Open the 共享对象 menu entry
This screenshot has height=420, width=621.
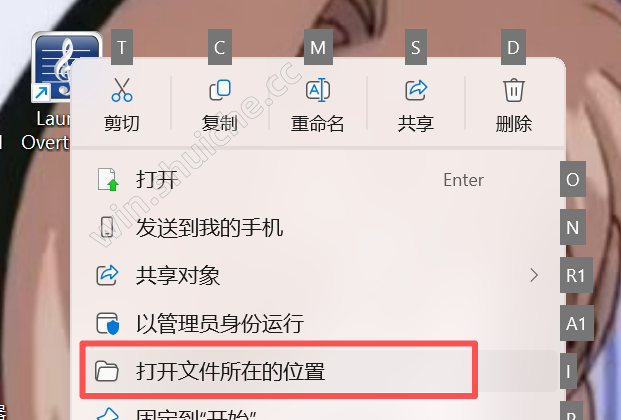coord(319,275)
